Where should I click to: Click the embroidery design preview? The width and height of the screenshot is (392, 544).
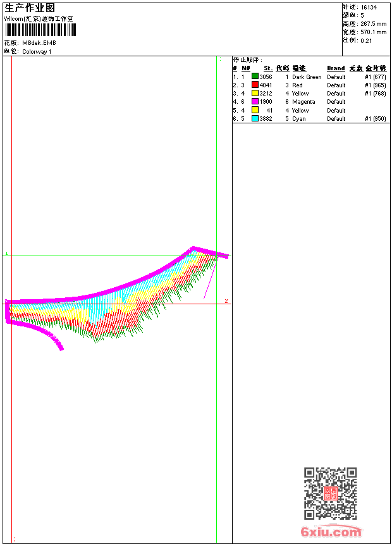pyautogui.click(x=114, y=297)
